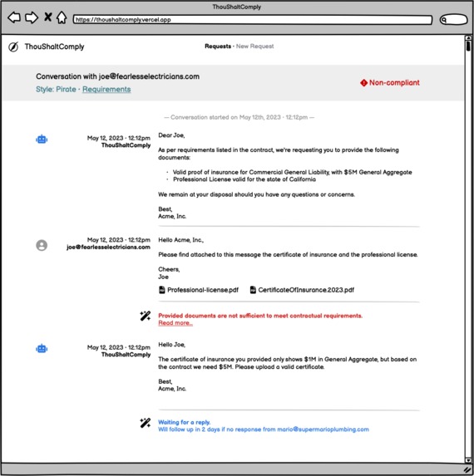This screenshot has width=474, height=476.
Task: Open the New Request navigation item
Action: coord(255,47)
